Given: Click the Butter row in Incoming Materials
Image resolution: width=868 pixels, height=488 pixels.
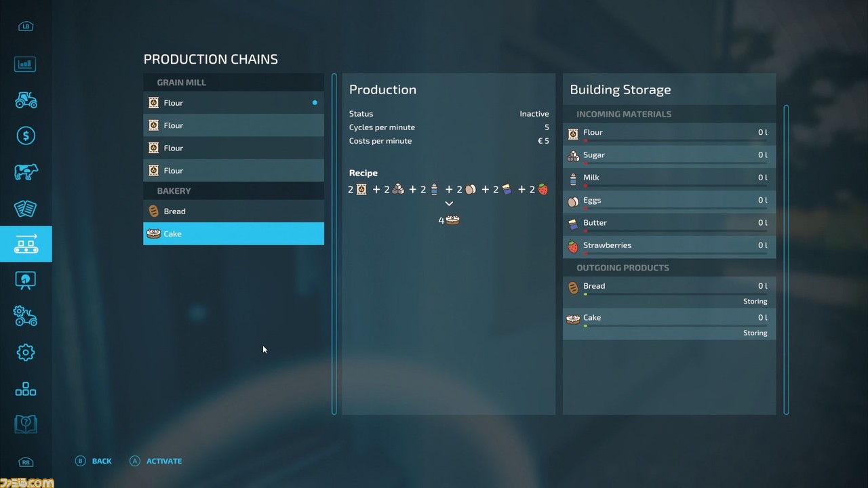Looking at the screenshot, I should click(669, 224).
